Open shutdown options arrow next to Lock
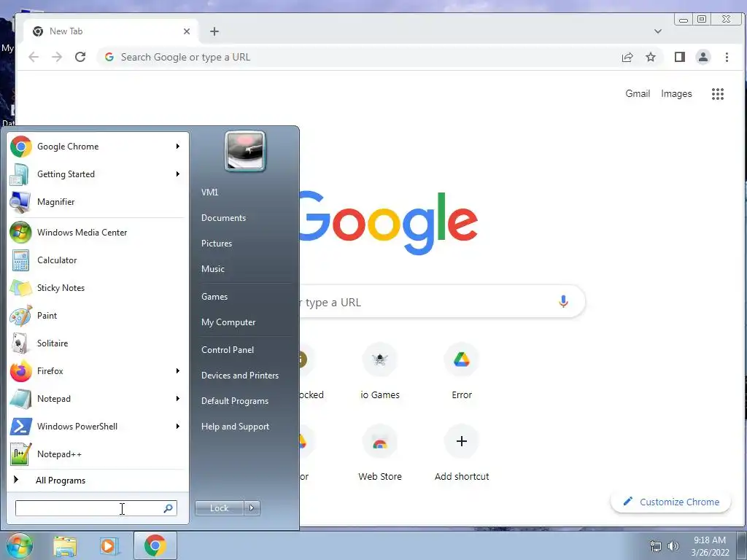The height and width of the screenshot is (560, 747). (x=252, y=508)
